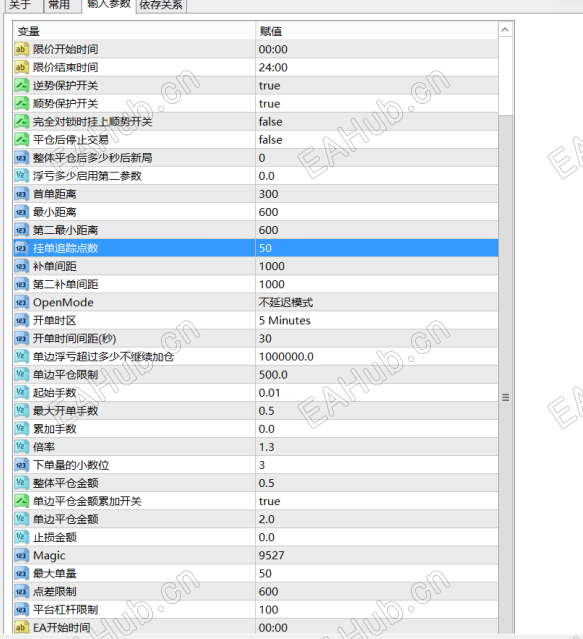The width and height of the screenshot is (583, 639).
Task: Click the vertical scrollbar thumb grip
Action: (505, 397)
